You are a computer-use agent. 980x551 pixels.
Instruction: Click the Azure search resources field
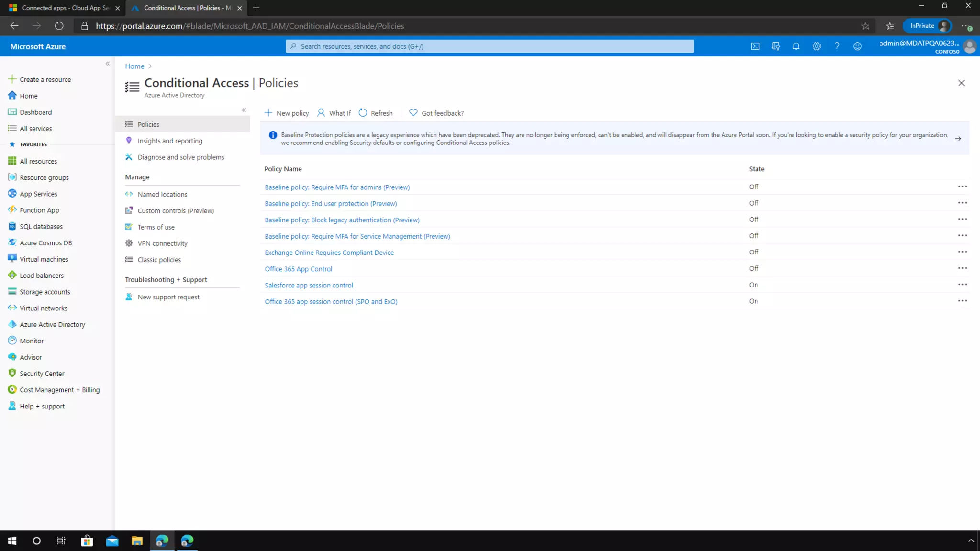[x=490, y=46]
